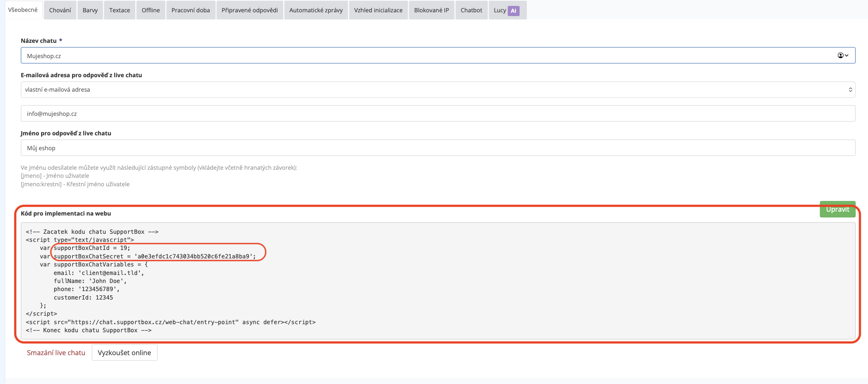Click the supportBoxChatId = 19 line
Viewport: 868px width, 384px height.
point(85,248)
